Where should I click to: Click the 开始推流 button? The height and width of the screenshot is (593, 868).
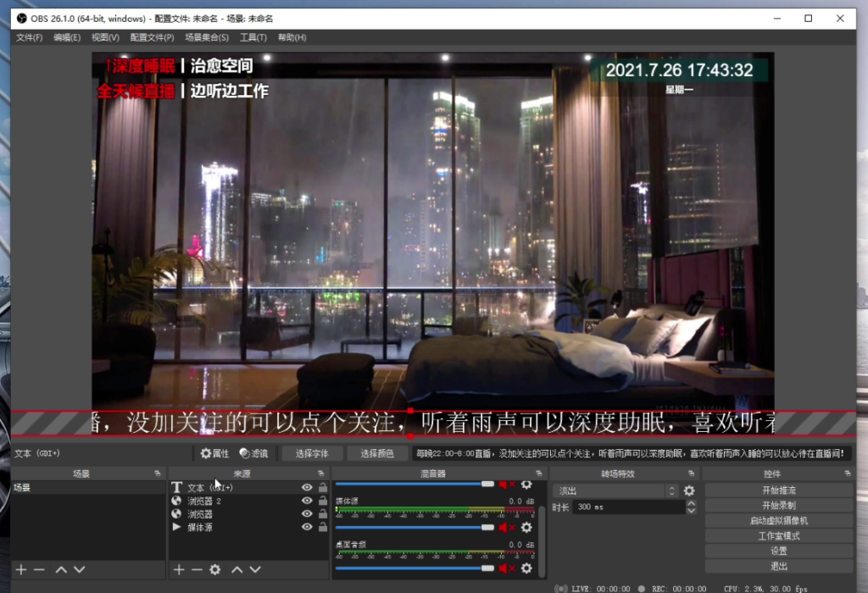tap(778, 490)
